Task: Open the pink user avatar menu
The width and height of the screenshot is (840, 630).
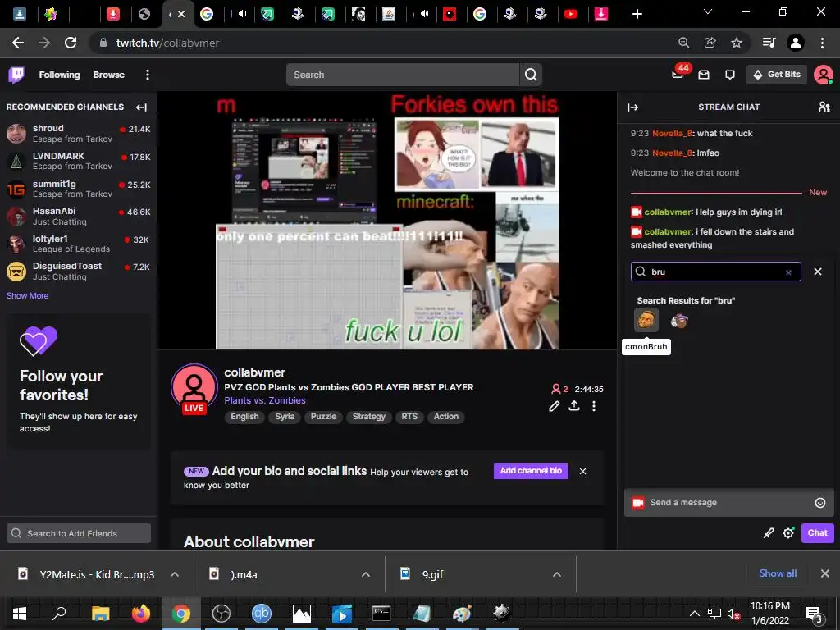Action: coord(823,75)
